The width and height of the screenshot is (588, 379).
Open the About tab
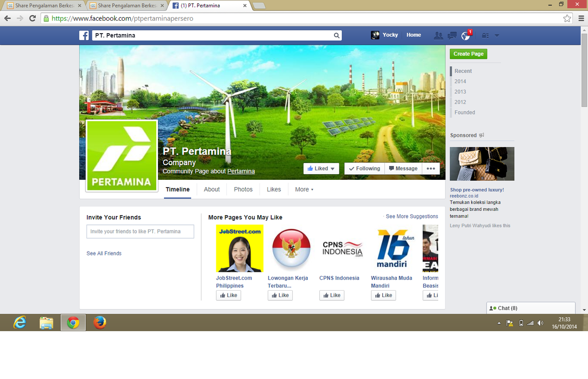click(212, 189)
